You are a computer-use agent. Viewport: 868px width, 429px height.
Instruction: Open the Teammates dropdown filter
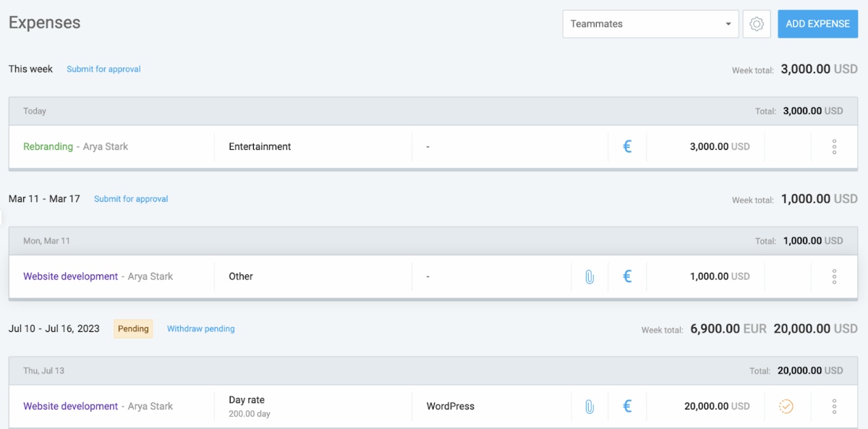(650, 24)
